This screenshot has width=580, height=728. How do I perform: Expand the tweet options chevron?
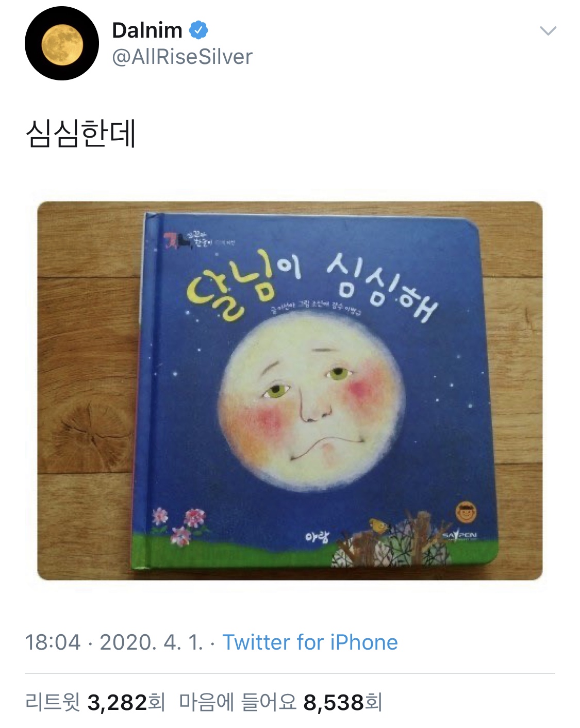tap(548, 31)
